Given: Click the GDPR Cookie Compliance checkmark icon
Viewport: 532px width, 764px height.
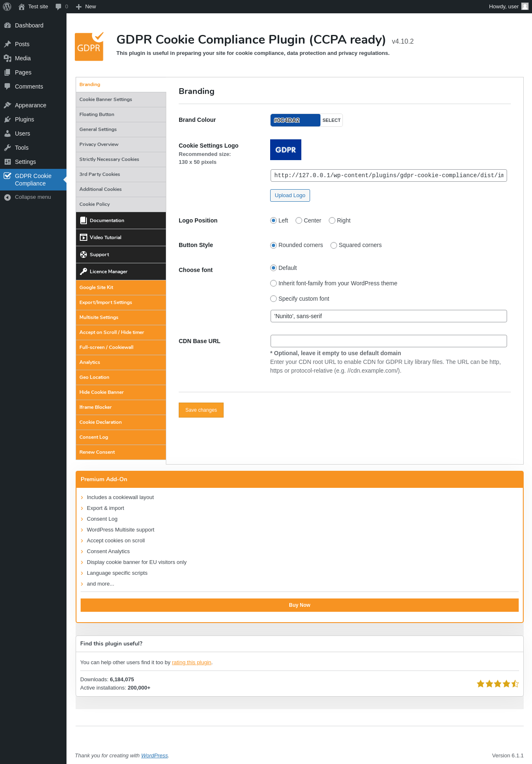Looking at the screenshot, I should click(7, 176).
